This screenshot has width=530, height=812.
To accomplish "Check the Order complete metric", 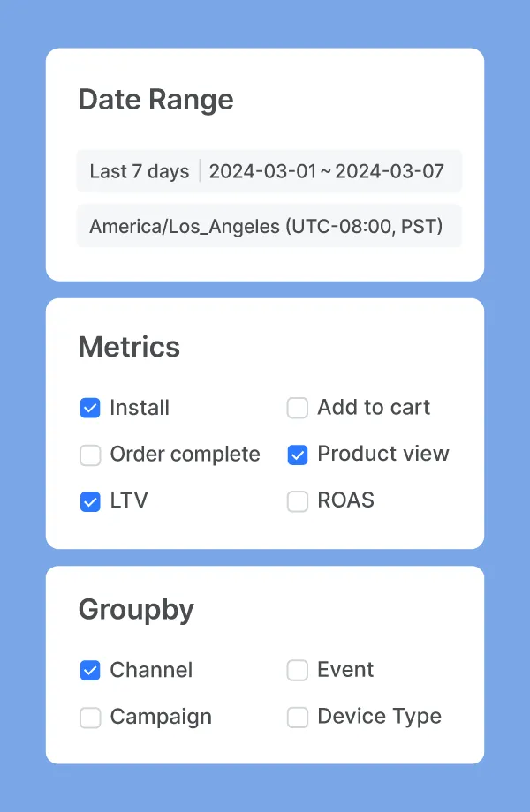I will [x=90, y=455].
